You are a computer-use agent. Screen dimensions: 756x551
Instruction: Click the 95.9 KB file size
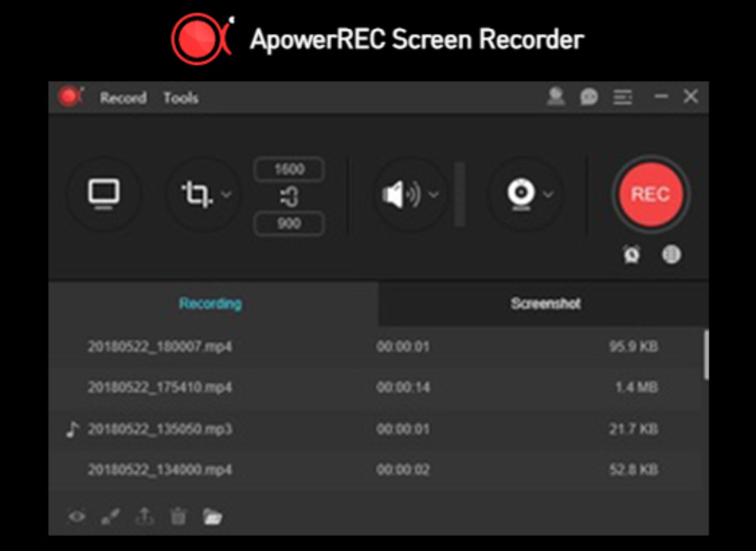(x=634, y=347)
